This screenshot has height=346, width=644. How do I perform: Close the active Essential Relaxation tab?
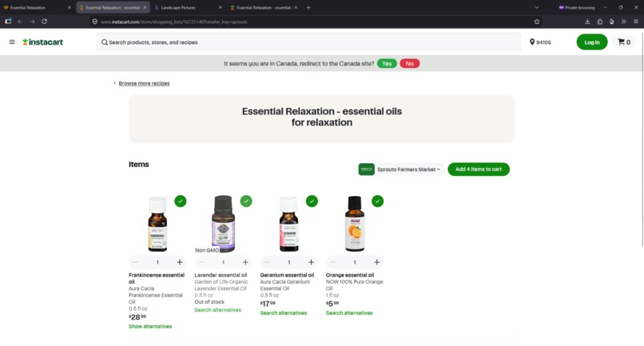[145, 7]
